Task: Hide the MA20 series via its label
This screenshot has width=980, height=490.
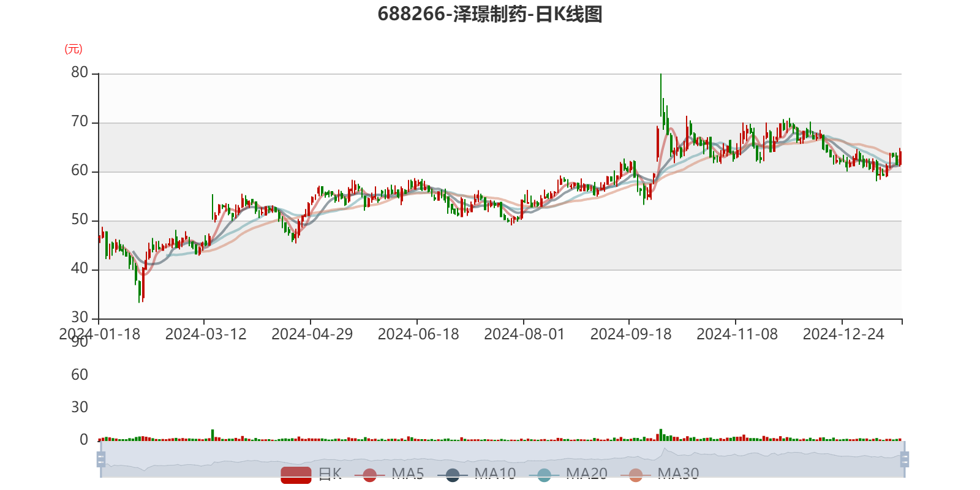Action: click(587, 474)
